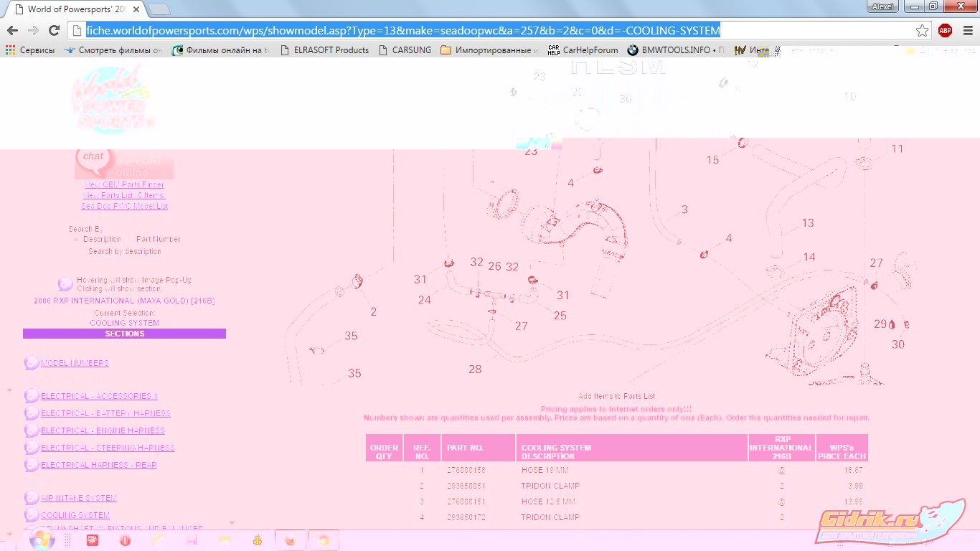
Task: Open Sea Doo PWC Model List link
Action: pyautogui.click(x=124, y=206)
